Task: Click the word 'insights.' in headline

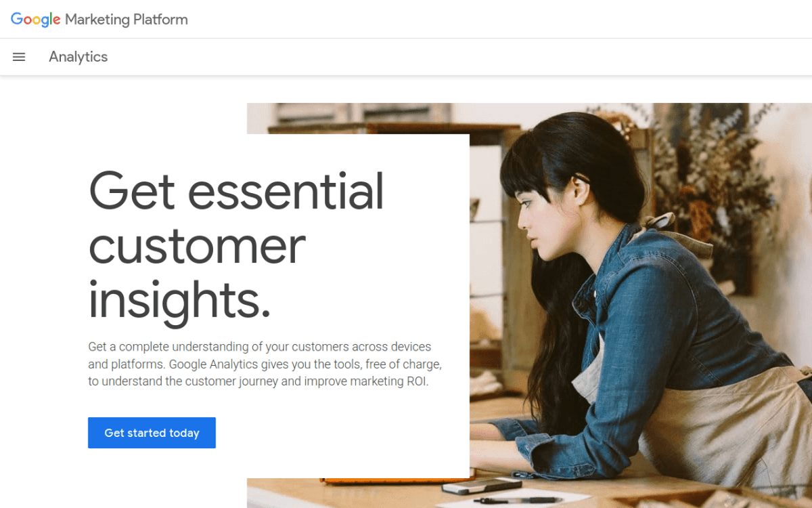Action: tap(179, 299)
